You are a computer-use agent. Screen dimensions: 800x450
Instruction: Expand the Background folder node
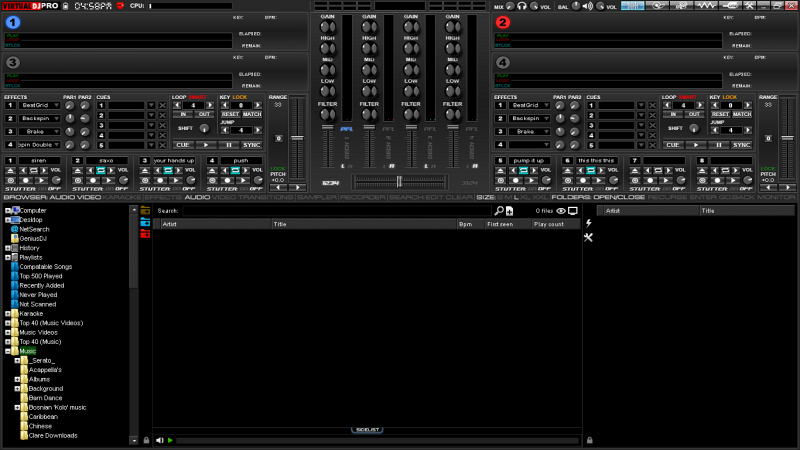click(17, 389)
